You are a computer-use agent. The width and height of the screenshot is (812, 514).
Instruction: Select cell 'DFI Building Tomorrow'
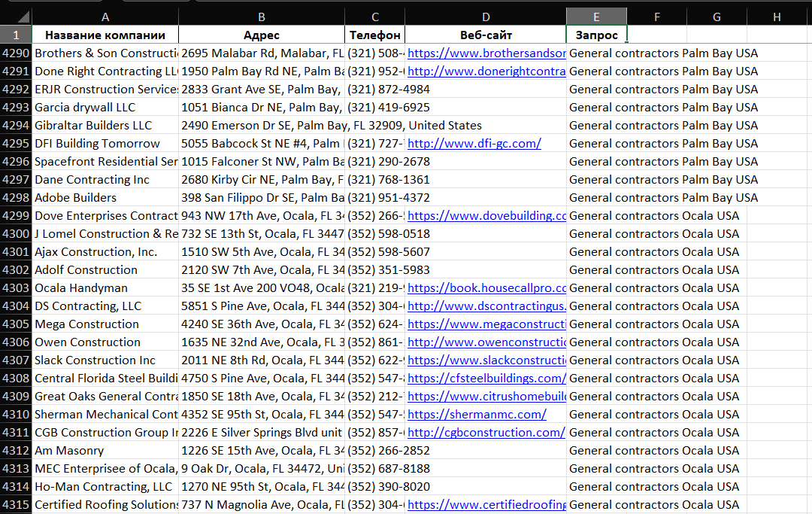pos(105,144)
